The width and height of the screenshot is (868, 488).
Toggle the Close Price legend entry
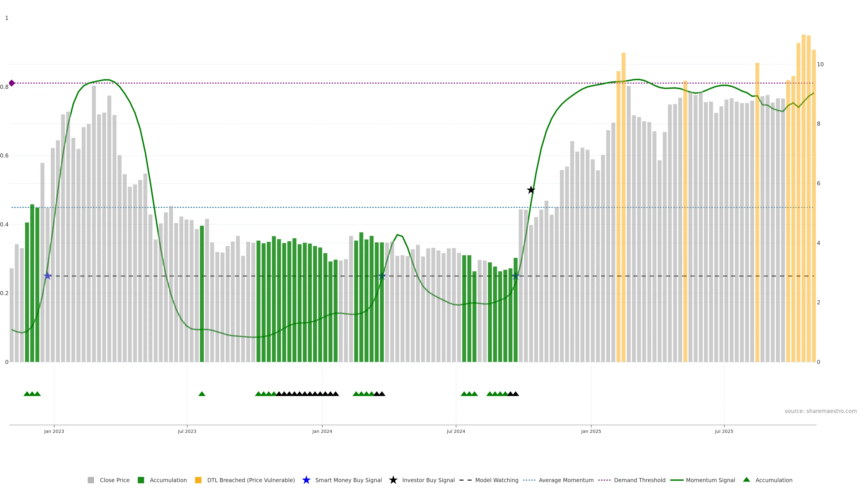click(x=114, y=480)
